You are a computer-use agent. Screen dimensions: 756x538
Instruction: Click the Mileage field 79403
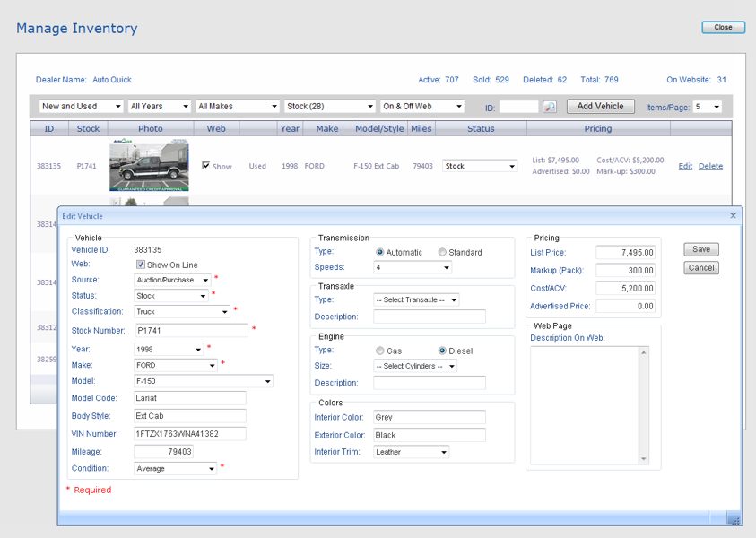pos(163,451)
